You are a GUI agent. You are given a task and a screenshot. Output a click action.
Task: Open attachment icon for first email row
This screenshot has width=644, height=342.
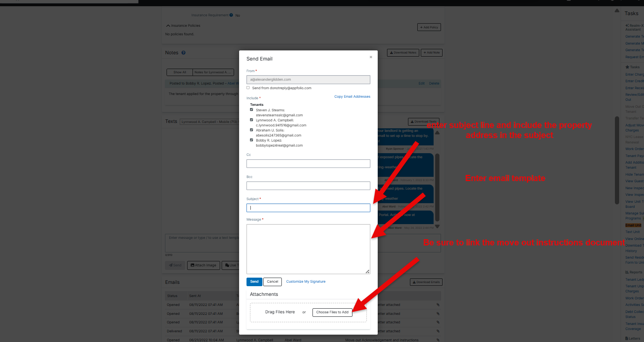click(438, 305)
